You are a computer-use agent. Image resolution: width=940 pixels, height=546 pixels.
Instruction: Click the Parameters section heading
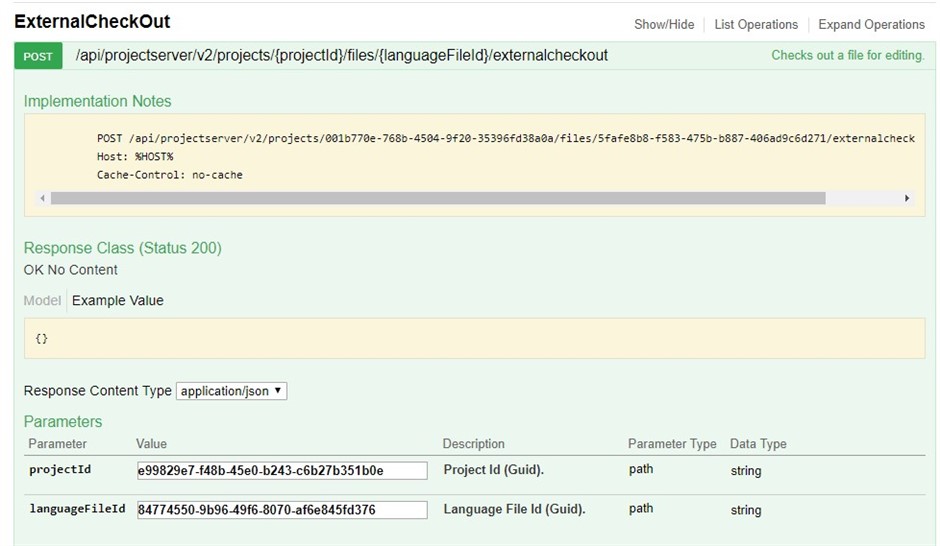(x=63, y=421)
